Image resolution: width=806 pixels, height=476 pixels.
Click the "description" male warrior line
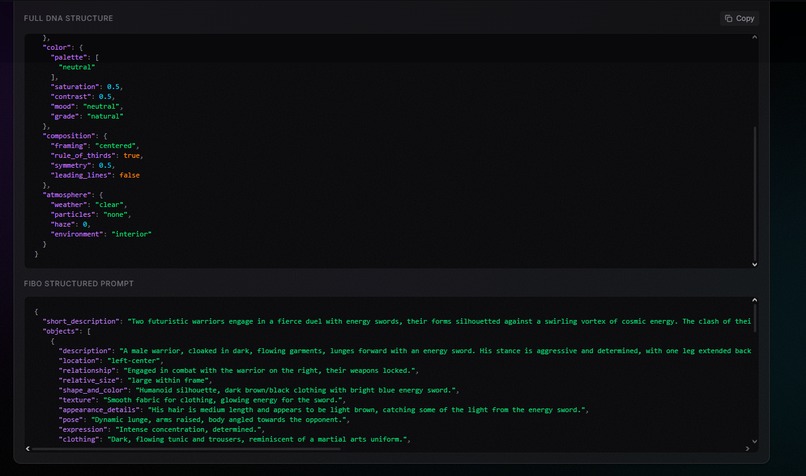coord(405,351)
